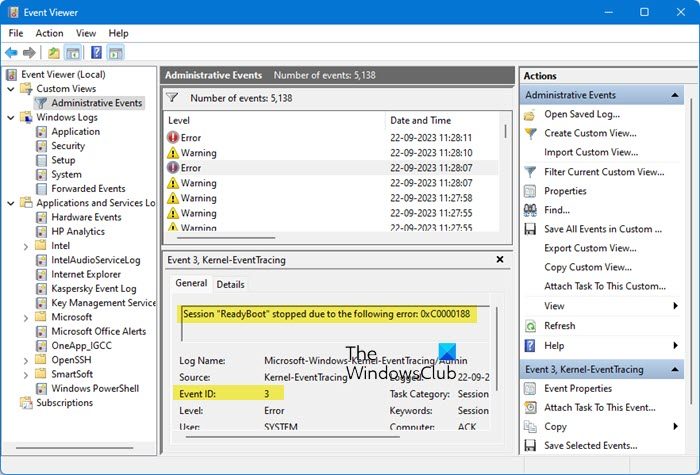
Task: Open the Action menu
Action: point(49,33)
